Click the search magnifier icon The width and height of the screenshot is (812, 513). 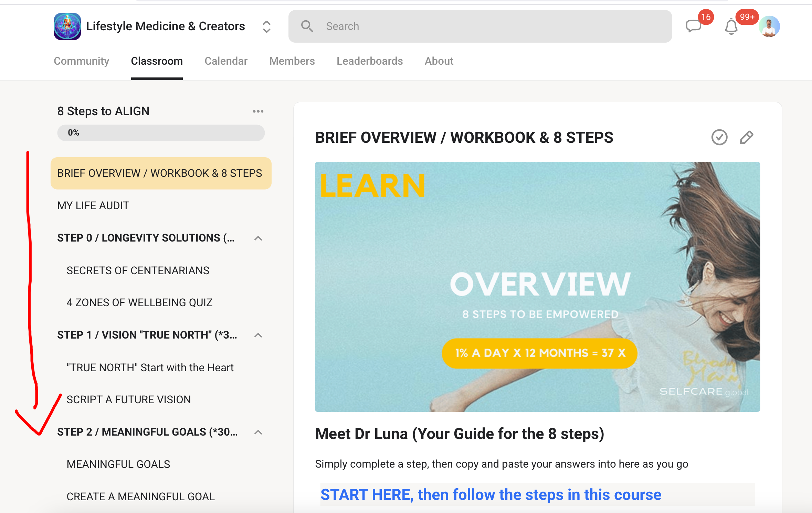click(307, 26)
